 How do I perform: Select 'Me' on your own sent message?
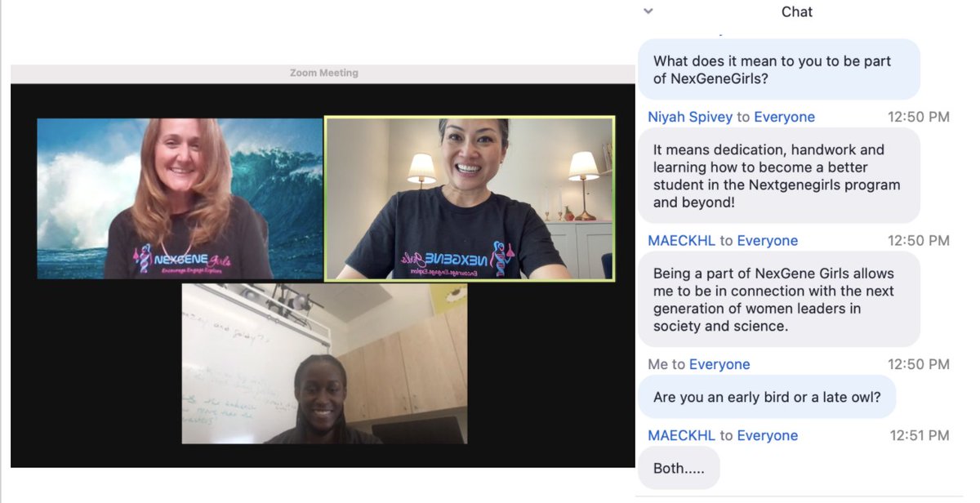coord(659,363)
